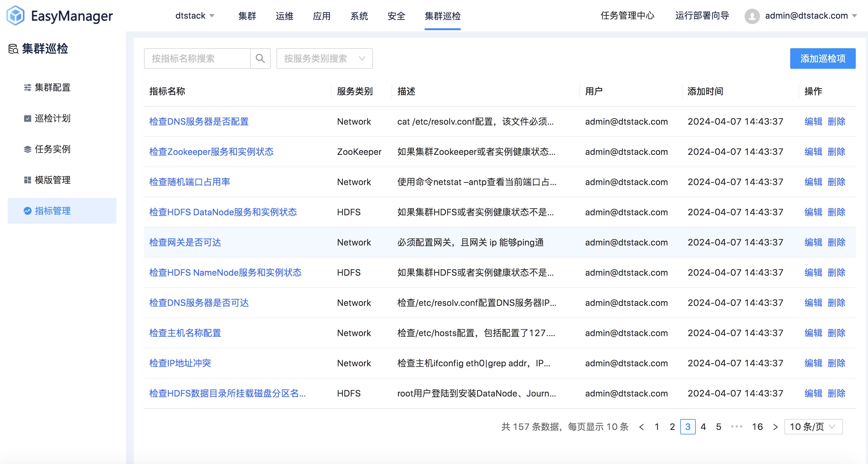
Task: Open the 按服务类别搜索 dropdown
Action: click(x=324, y=58)
